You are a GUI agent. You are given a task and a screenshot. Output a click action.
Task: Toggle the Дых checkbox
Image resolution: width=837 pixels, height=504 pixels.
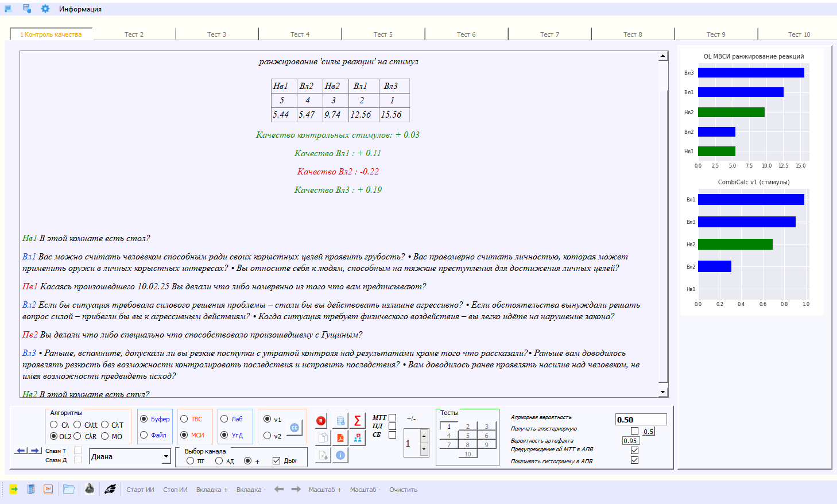277,461
